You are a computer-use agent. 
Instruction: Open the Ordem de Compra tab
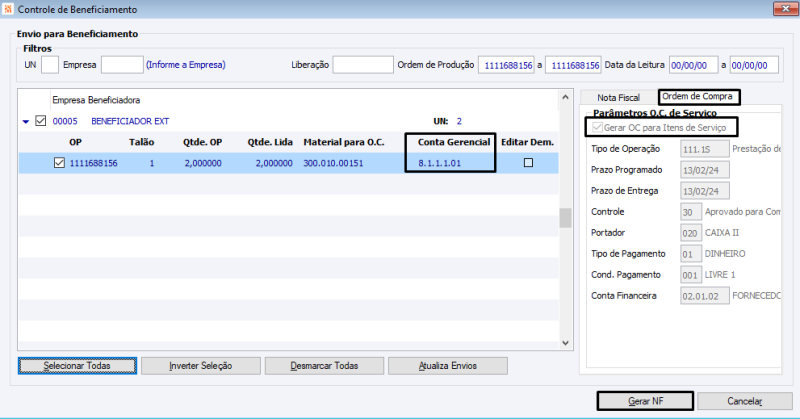pyautogui.click(x=697, y=96)
